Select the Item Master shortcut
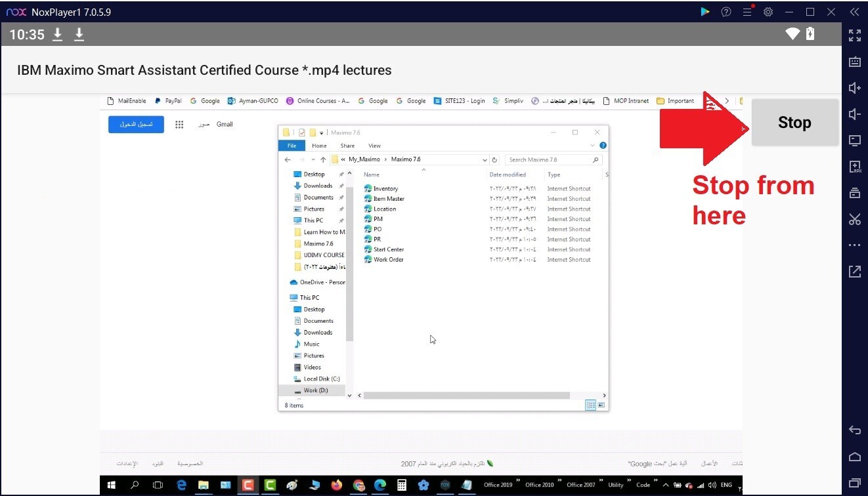 coord(389,199)
